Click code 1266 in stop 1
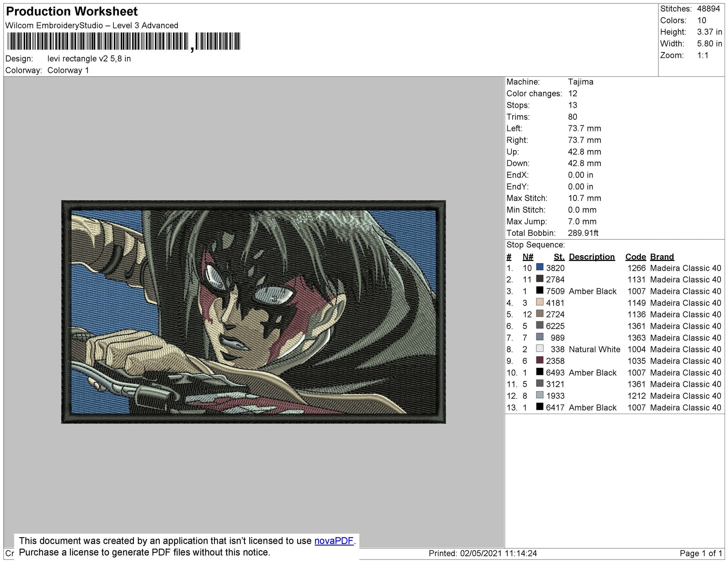Viewport: 728px width, 563px height. [x=636, y=268]
